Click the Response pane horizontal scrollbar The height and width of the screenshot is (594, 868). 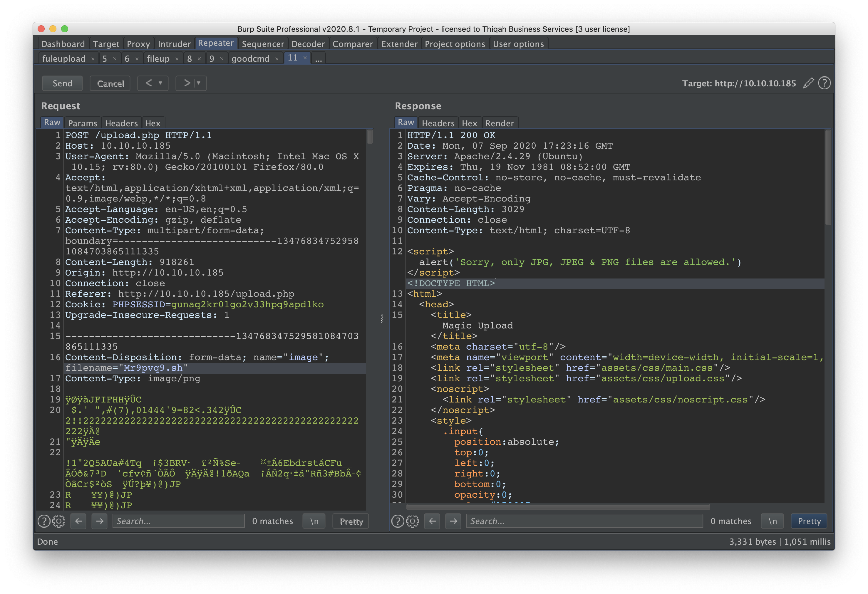pyautogui.click(x=558, y=507)
